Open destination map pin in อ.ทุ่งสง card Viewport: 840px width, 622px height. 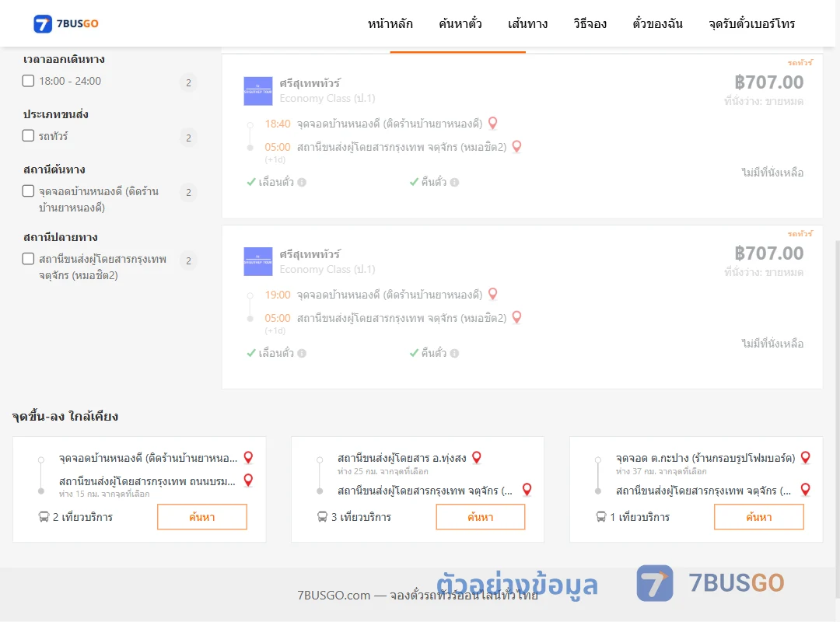527,490
